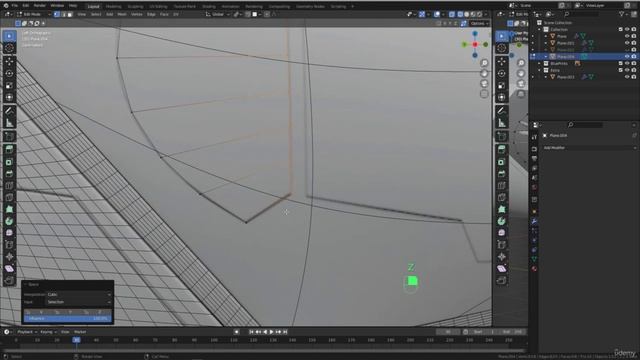640x360 pixels.
Task: Open the Playback menu in timeline
Action: tap(27, 332)
